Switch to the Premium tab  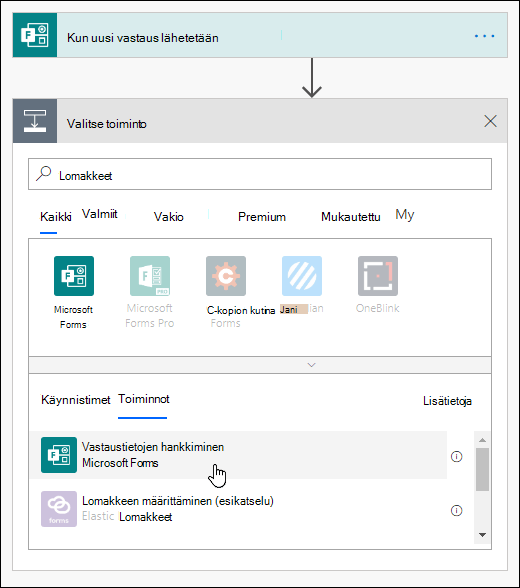coord(262,217)
